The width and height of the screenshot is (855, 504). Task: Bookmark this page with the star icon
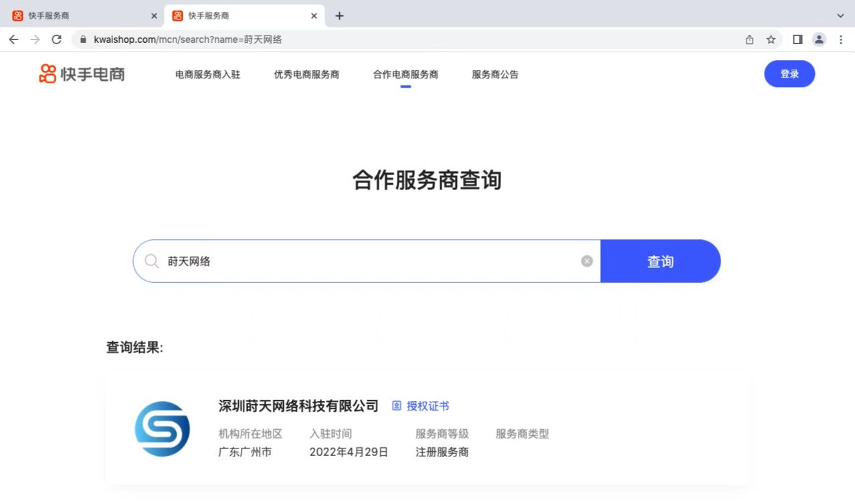coord(771,39)
